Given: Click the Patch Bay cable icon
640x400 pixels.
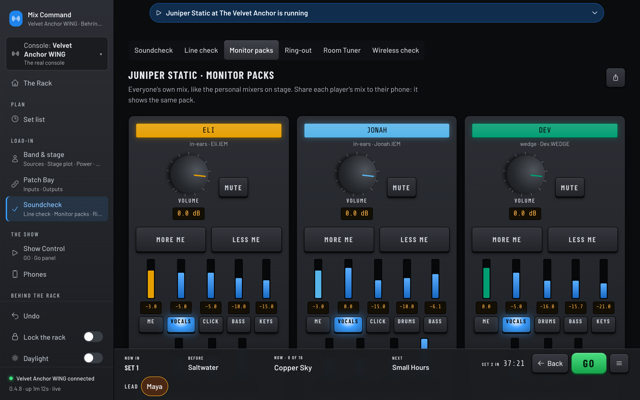Looking at the screenshot, I should pos(15,184).
